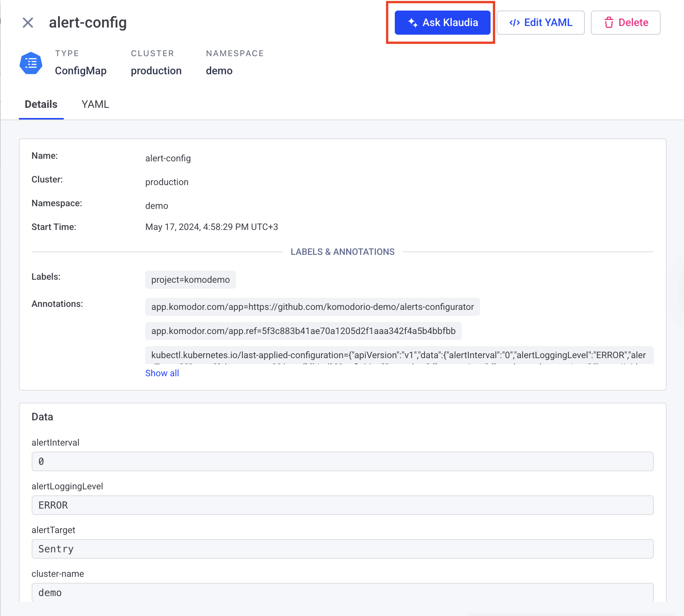Click the app.komodor.com/app.ref annotation chip

[303, 331]
